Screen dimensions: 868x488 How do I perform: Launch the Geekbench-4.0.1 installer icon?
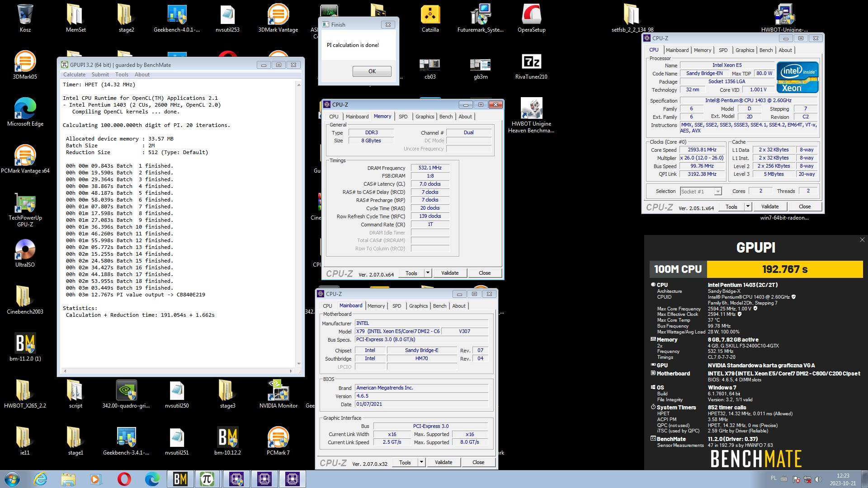tap(177, 18)
